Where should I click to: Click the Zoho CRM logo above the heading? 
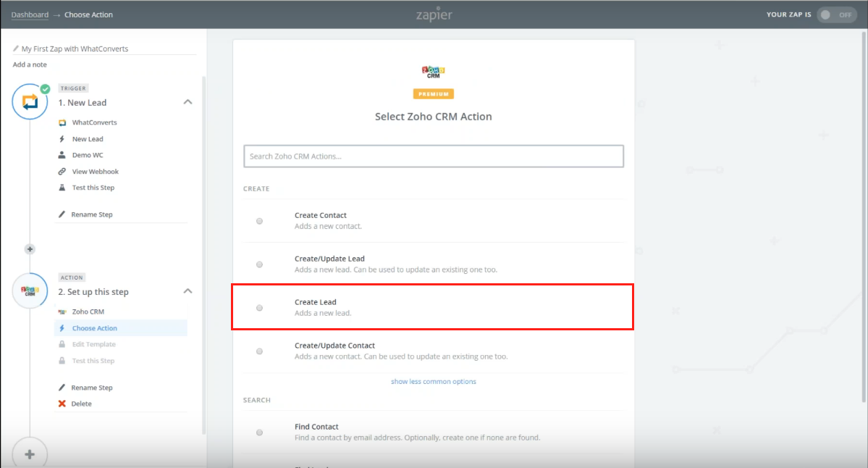(434, 72)
